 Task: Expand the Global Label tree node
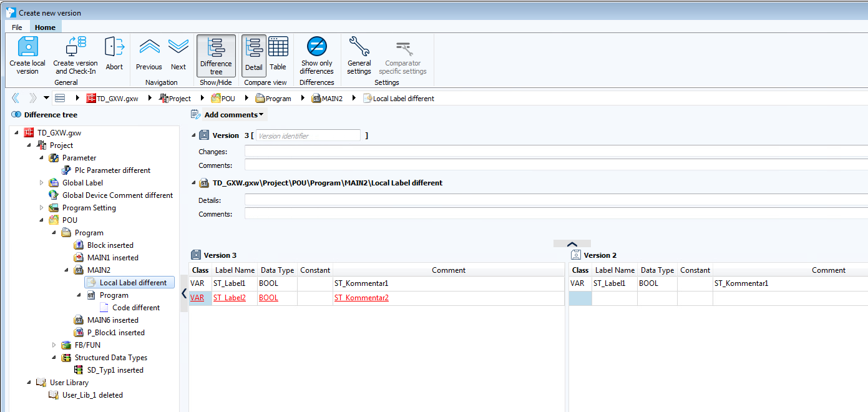[x=42, y=183]
